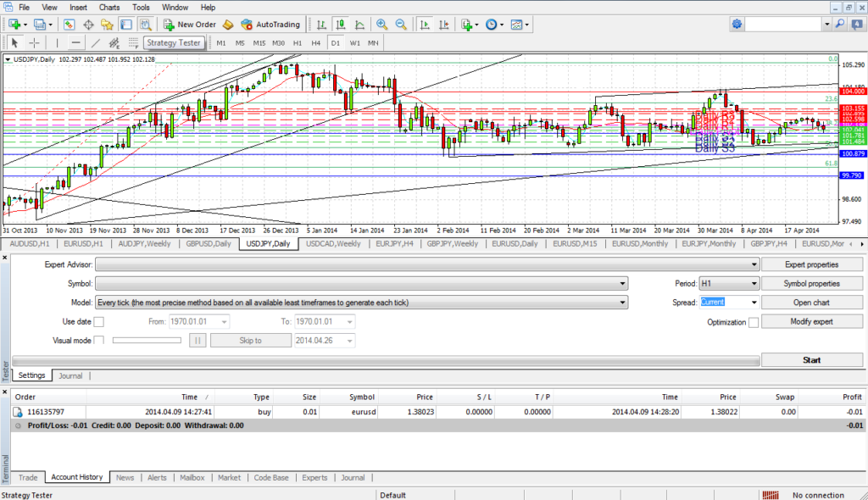Toggle the Strategy Tester toolbar icon
Screen dimensions: 868x500
point(145,25)
